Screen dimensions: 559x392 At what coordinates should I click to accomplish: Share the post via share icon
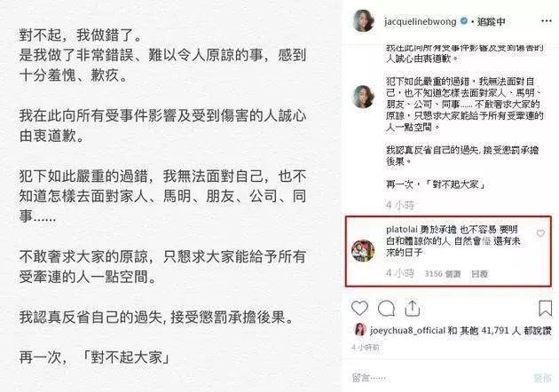(412, 309)
